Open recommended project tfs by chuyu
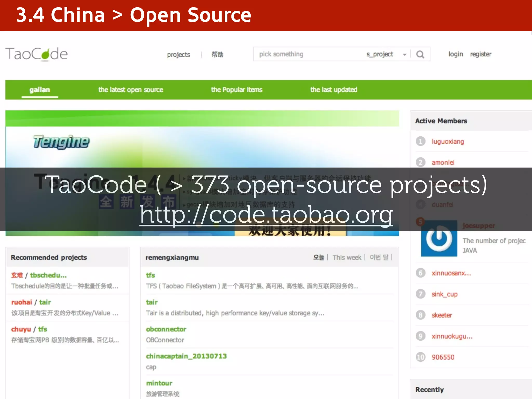The width and height of the screenshot is (532, 399). [x=43, y=329]
